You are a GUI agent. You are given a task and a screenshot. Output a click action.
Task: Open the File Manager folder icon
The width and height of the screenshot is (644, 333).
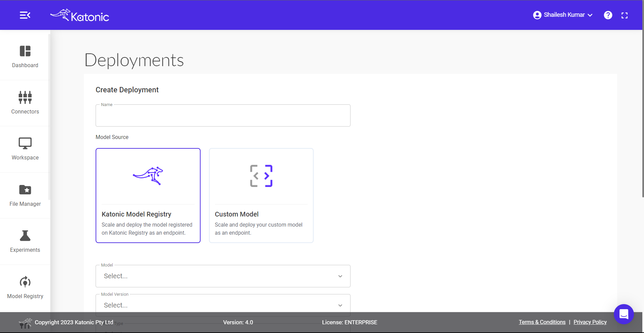click(x=25, y=190)
